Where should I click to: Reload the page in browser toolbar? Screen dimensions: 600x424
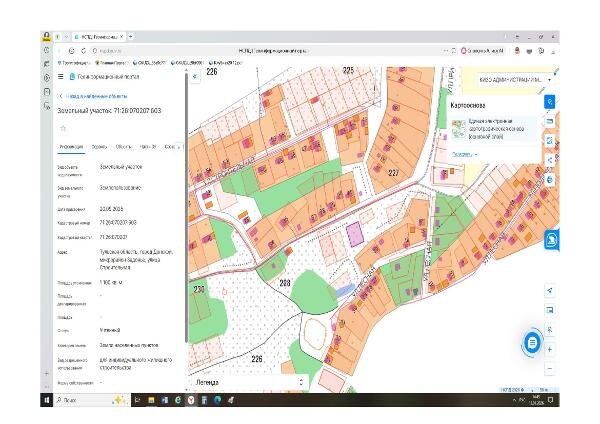(x=83, y=51)
